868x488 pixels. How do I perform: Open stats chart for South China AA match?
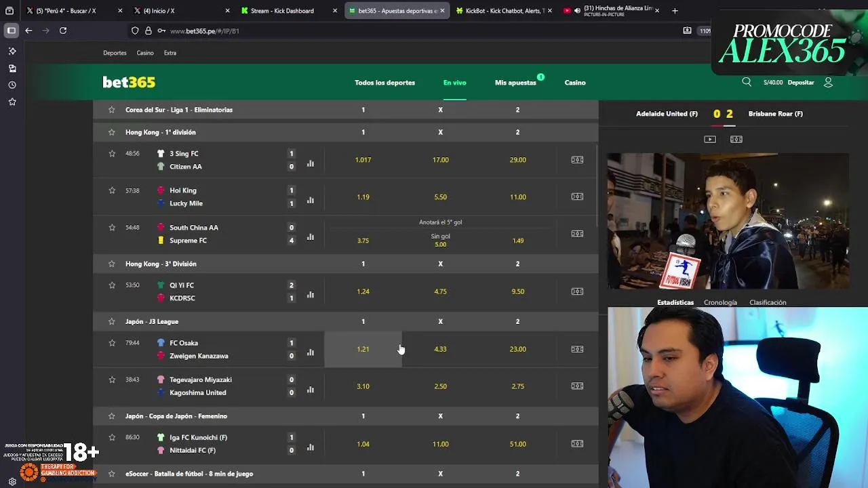[x=311, y=237]
